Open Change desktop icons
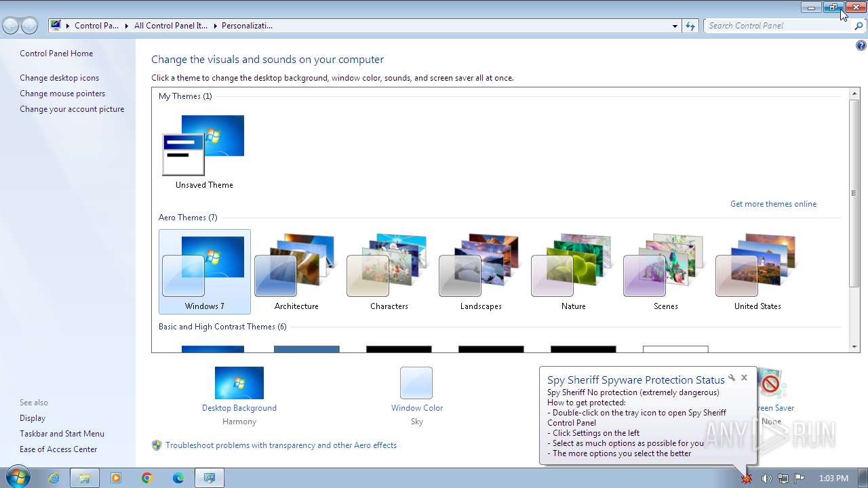 click(59, 78)
